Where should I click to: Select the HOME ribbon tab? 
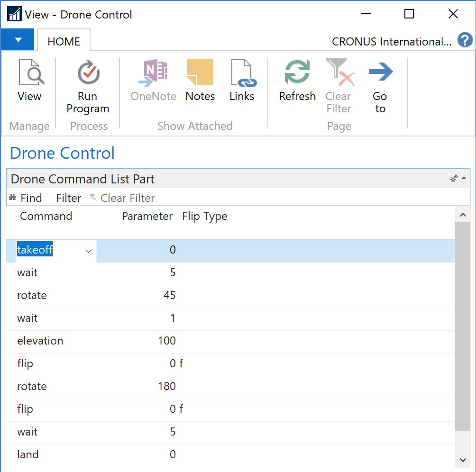(x=64, y=41)
